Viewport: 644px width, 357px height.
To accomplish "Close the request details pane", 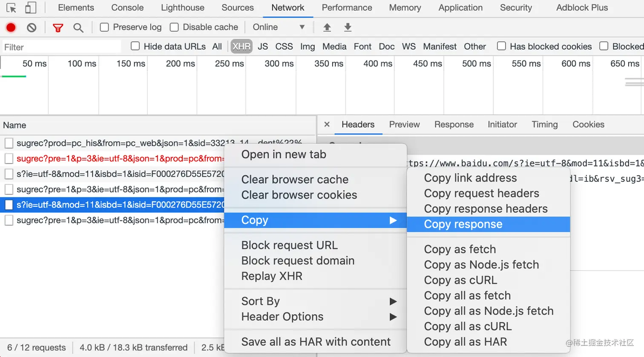I will tap(327, 124).
